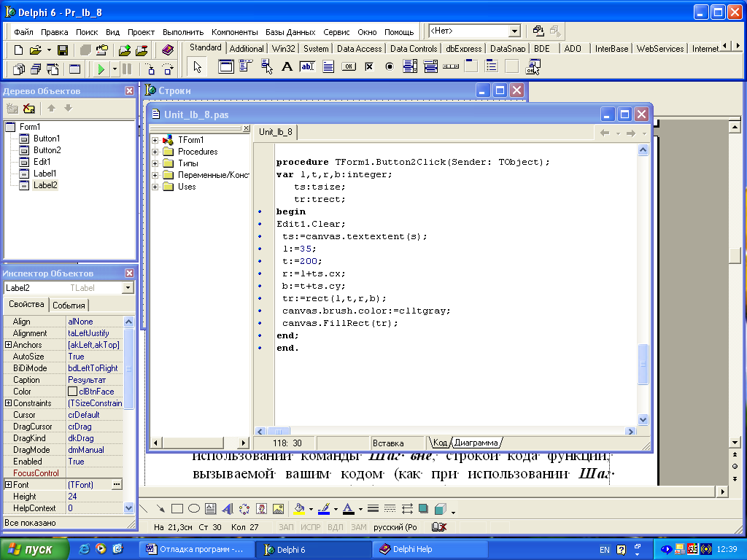Click the New items icon in Delphi toolbar
The image size is (747, 560).
[x=18, y=50]
